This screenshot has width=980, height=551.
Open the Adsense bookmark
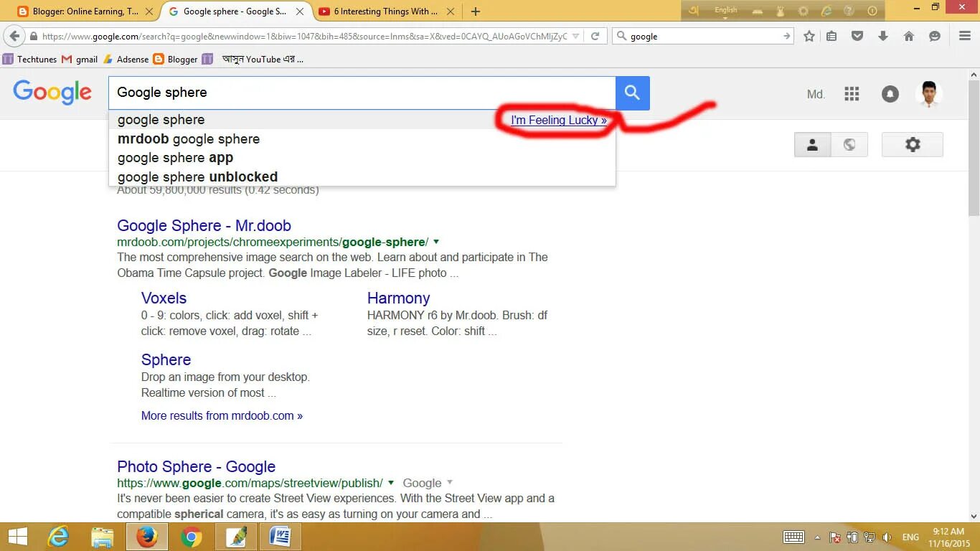point(126,60)
